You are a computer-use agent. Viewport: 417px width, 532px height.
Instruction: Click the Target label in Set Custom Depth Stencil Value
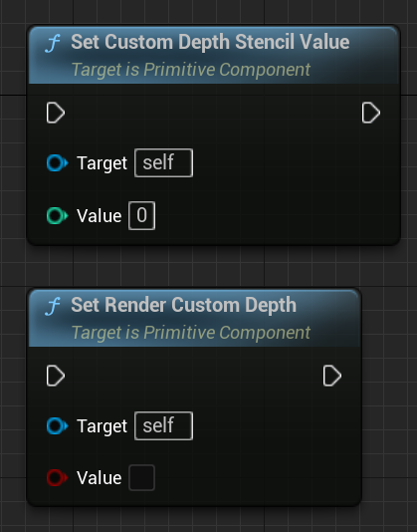point(103,163)
